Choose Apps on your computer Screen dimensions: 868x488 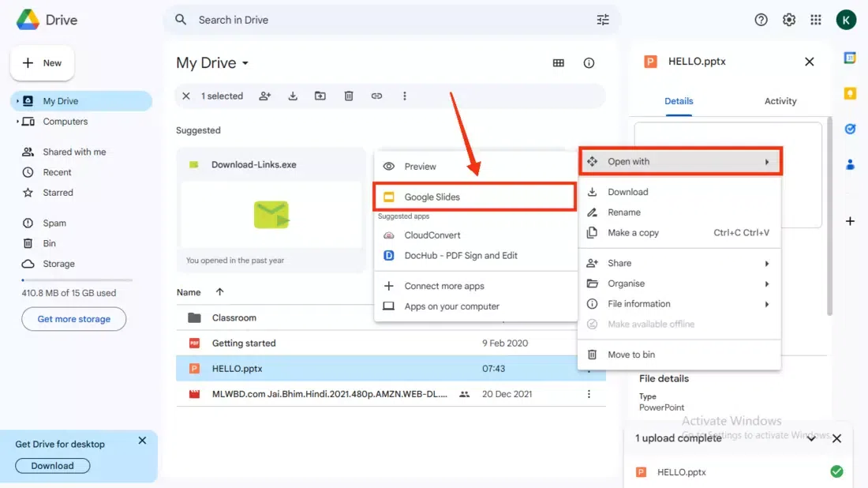click(474, 306)
